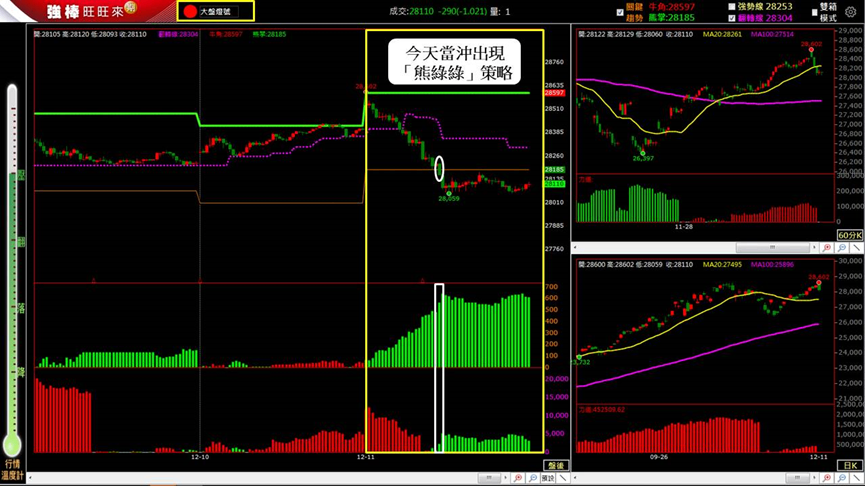
Task: Click the MA100:25896 label on 日K chart
Action: 772,265
